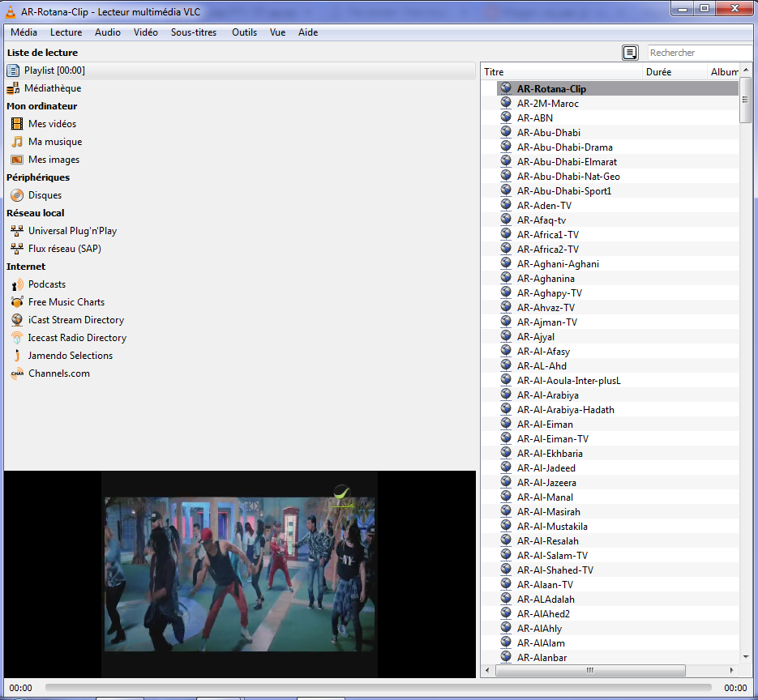Select AR-Abu-Dhabi-Elmarat stream
This screenshot has height=700, width=758.
pos(617,162)
